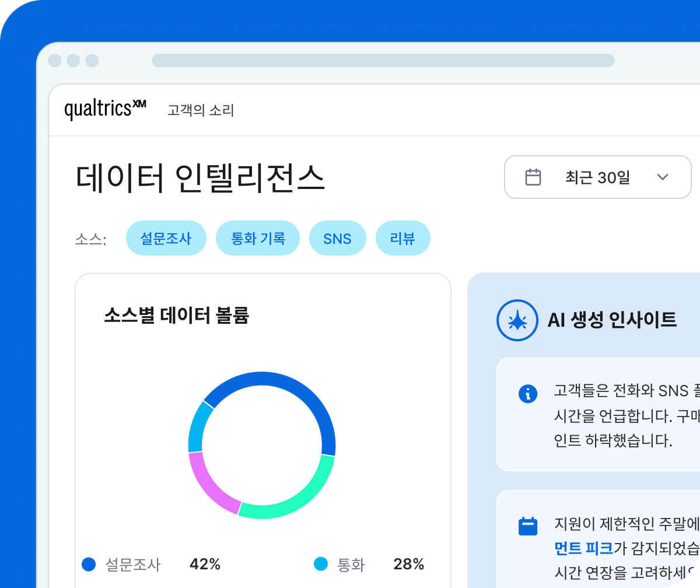Viewport: 700px width, 588px height.
Task: Click the 42% value for 설문조사
Action: [x=205, y=564]
